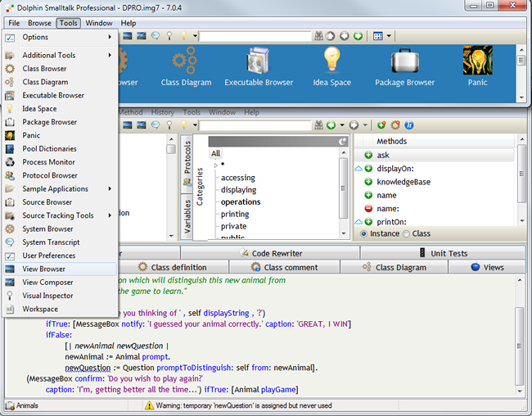The width and height of the screenshot is (532, 416).
Task: Choose Package Browser from the Tools menu
Action: pyautogui.click(x=61, y=122)
